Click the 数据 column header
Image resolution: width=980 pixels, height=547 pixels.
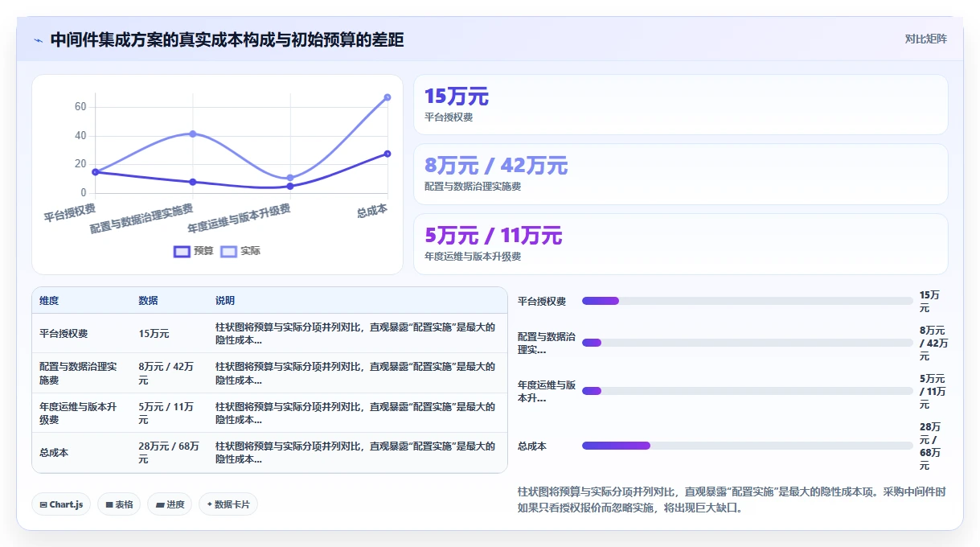click(170, 300)
